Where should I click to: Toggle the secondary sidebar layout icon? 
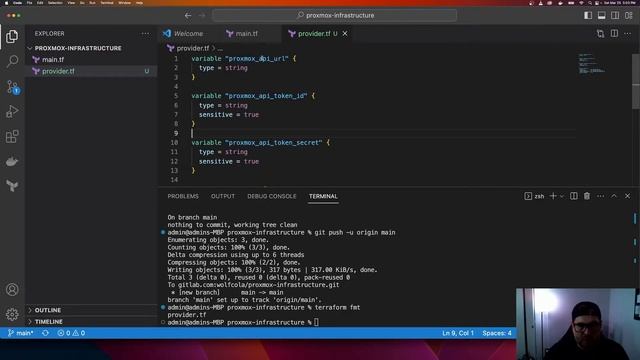click(x=615, y=16)
